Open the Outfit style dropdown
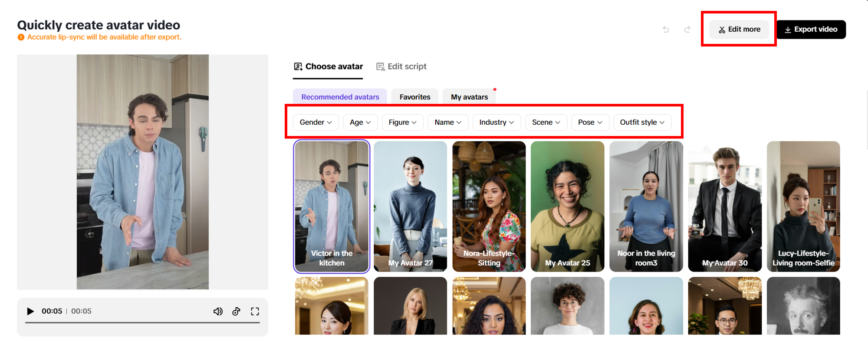 click(642, 123)
